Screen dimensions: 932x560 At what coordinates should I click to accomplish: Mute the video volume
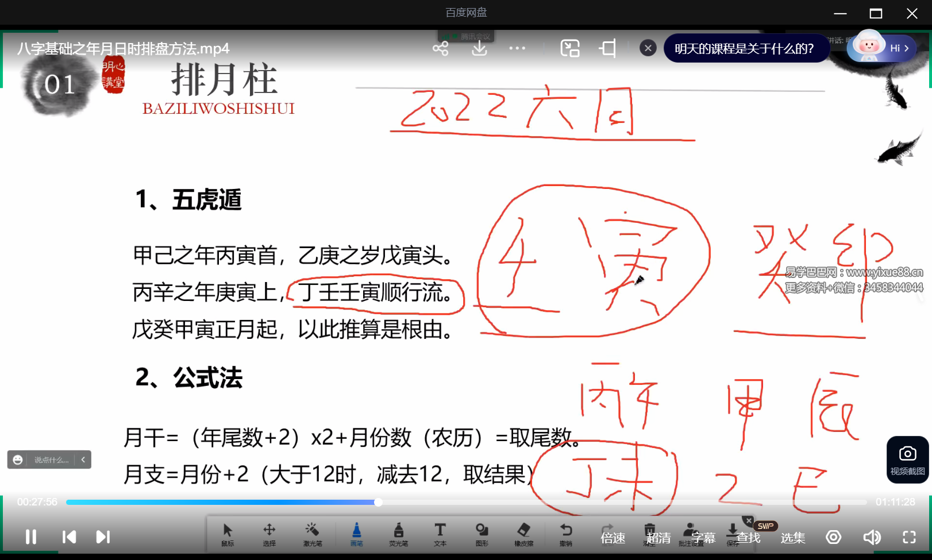[x=871, y=537]
